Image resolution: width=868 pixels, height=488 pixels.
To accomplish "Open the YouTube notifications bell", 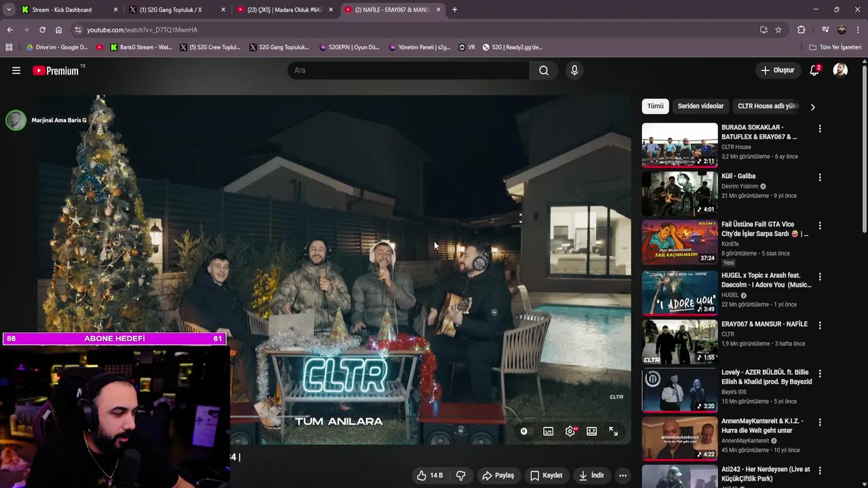I will (814, 70).
